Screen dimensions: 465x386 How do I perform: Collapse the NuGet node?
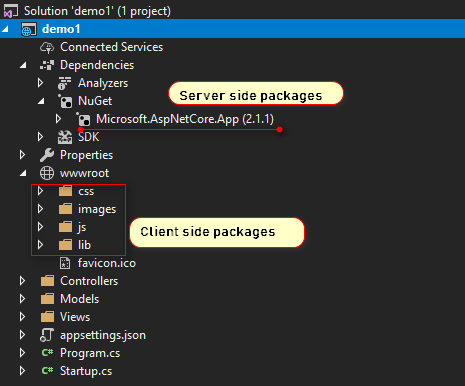(41, 101)
